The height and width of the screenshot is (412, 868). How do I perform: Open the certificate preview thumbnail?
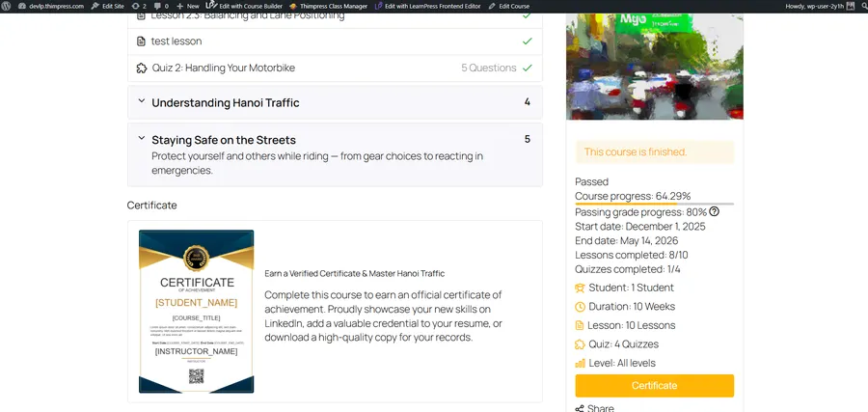196,312
